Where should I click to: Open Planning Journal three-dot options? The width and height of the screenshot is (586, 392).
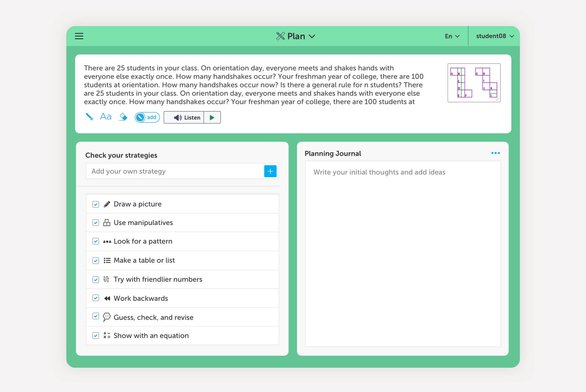pos(495,153)
